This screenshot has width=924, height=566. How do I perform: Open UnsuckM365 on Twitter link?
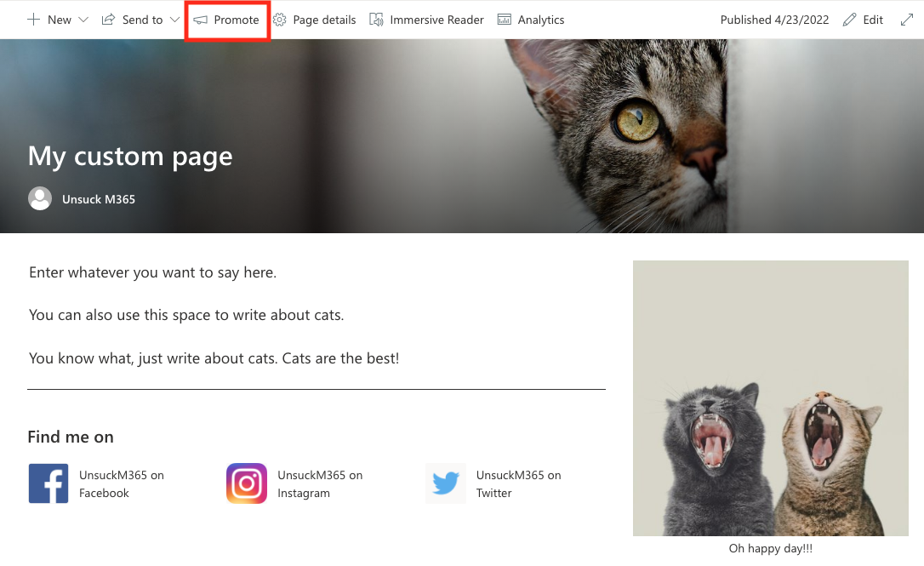[519, 483]
